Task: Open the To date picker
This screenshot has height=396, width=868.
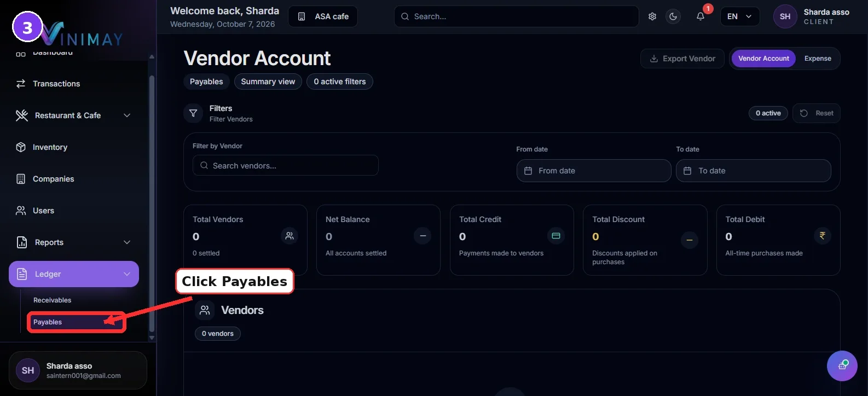Action: tap(754, 171)
